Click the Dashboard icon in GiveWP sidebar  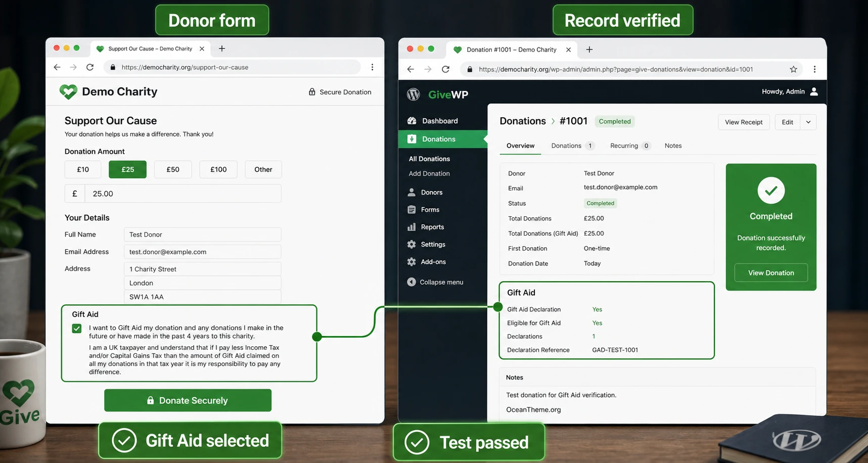pos(412,121)
